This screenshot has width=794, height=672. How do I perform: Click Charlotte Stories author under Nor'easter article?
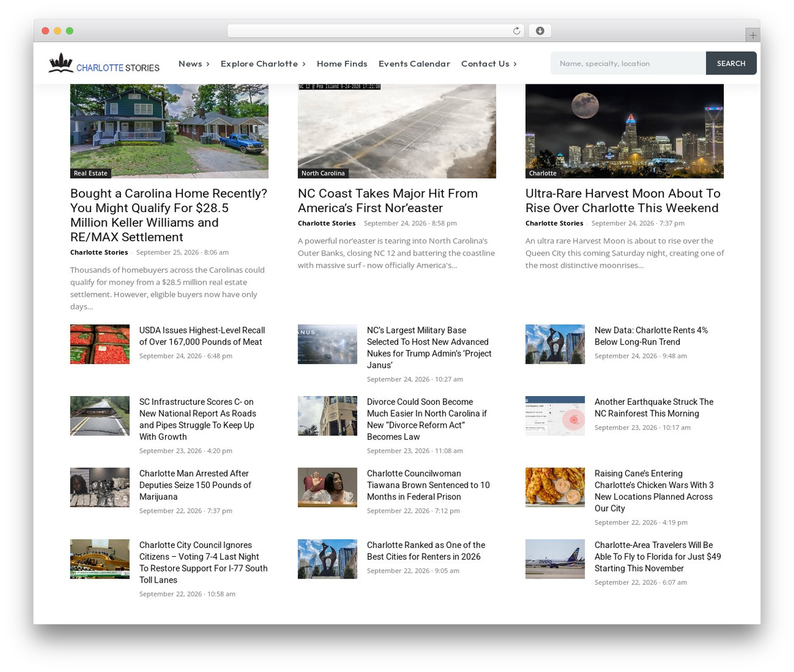pos(327,223)
